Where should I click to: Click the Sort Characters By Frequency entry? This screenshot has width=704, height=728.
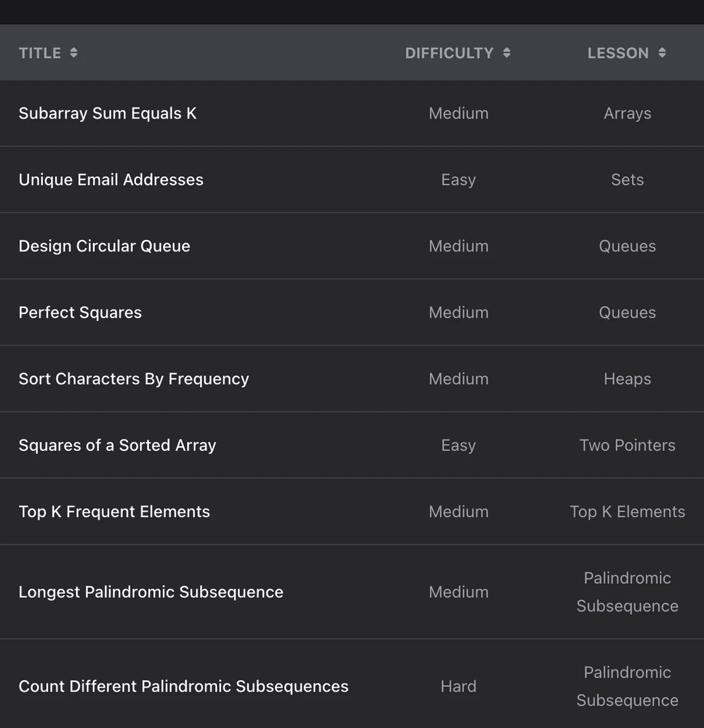(133, 379)
